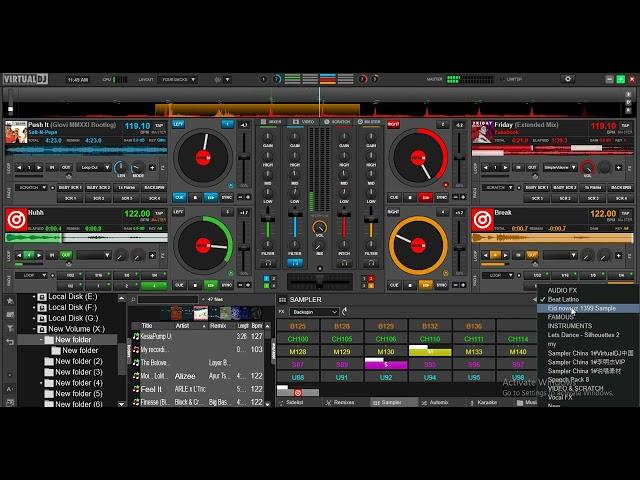Click the orange play icon on the Break deck
Viewport: 640px width, 480px height.
coord(425,285)
